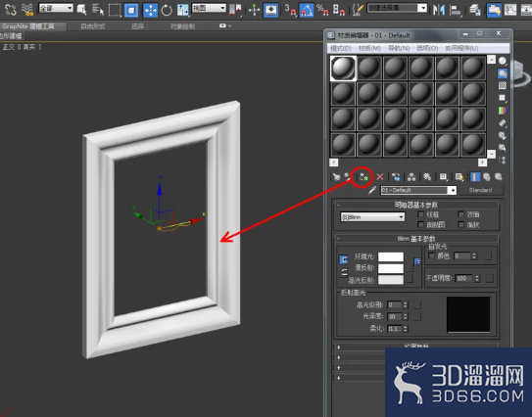
Task: Pick material from object with eyedropper
Action: (x=372, y=190)
